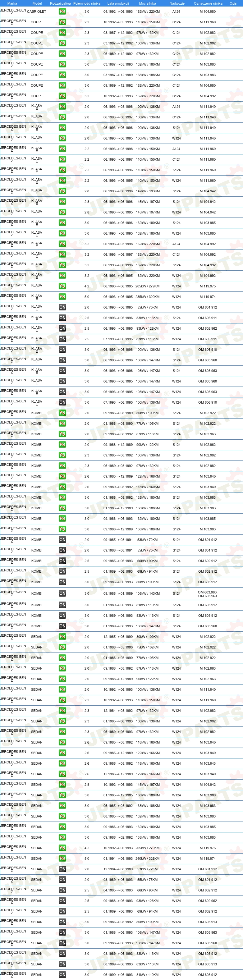Click ON icon in KLASA E 2.5 S124 row
Viewport: 243px width, 980px height.
pos(62,318)
